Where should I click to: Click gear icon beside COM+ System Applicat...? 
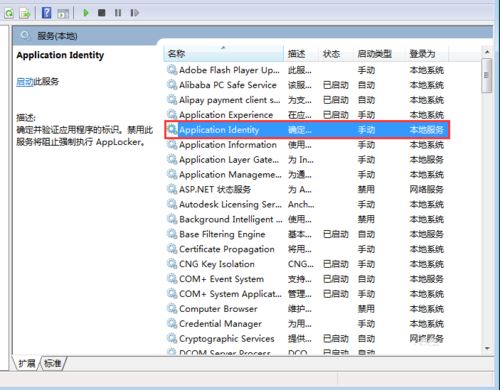(x=172, y=294)
